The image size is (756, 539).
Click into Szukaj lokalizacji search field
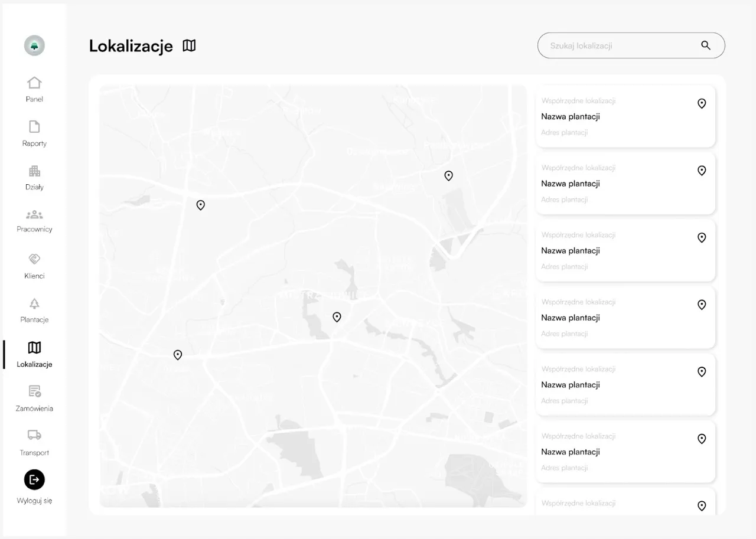631,45
